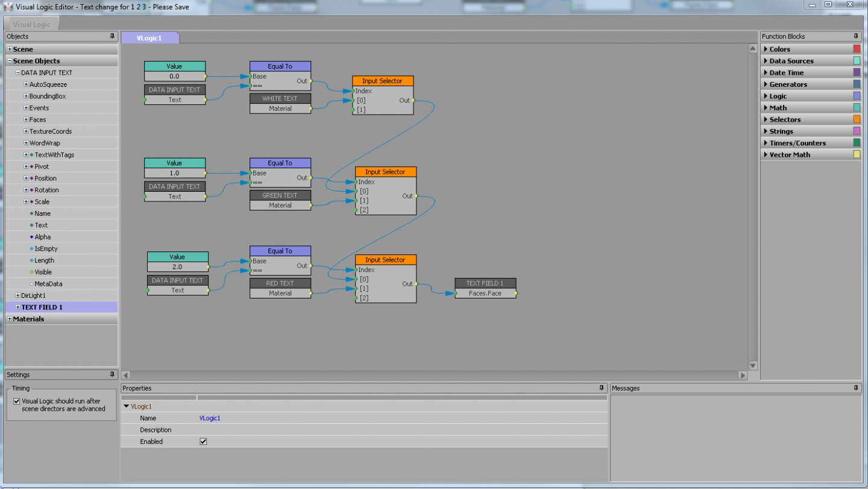Viewport: 868px width, 489px height.
Task: Collapse the Scene Objects section
Action: (x=10, y=61)
